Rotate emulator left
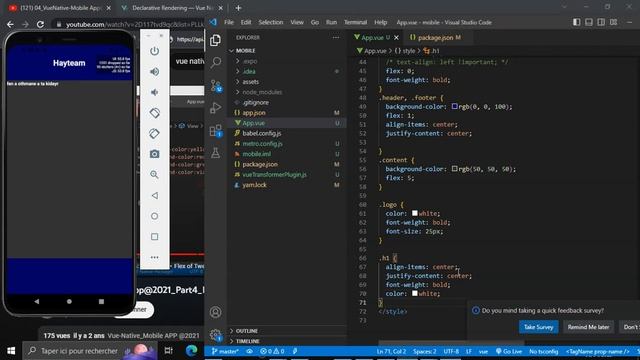Image resolution: width=640 pixels, height=360 pixels. pyautogui.click(x=154, y=113)
